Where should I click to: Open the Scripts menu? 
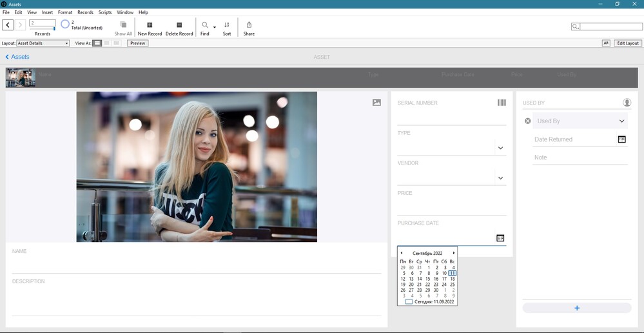[105, 12]
